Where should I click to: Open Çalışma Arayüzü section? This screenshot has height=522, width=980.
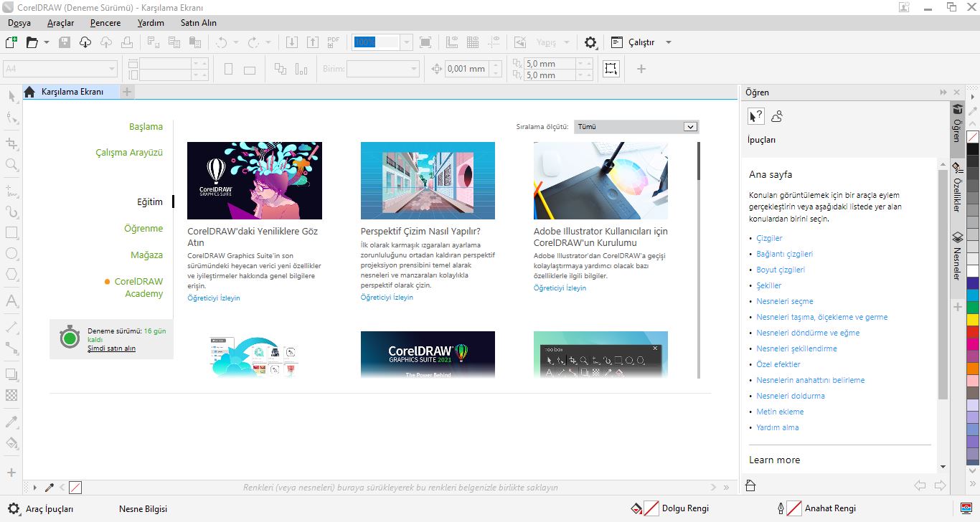[129, 152]
